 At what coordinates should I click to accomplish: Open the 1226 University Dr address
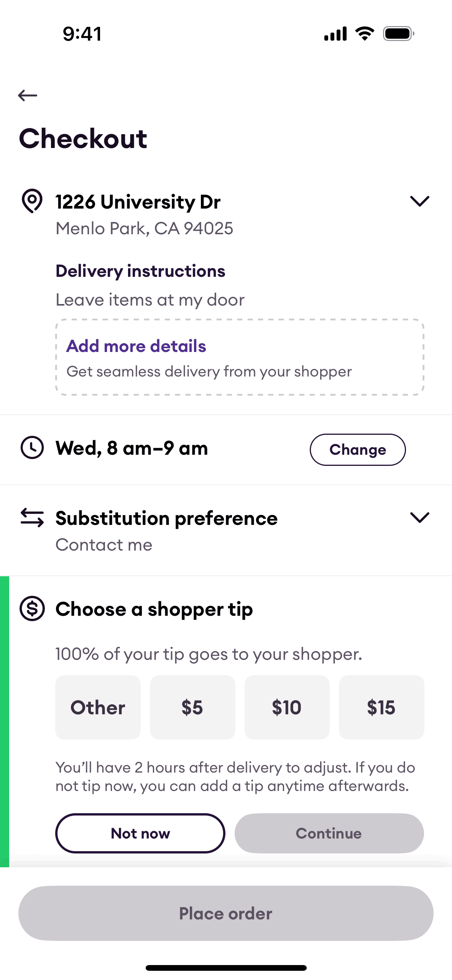click(x=138, y=202)
